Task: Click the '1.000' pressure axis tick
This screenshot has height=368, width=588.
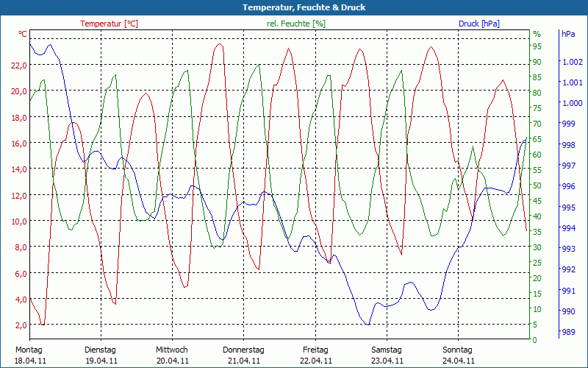Action: pyautogui.click(x=573, y=104)
